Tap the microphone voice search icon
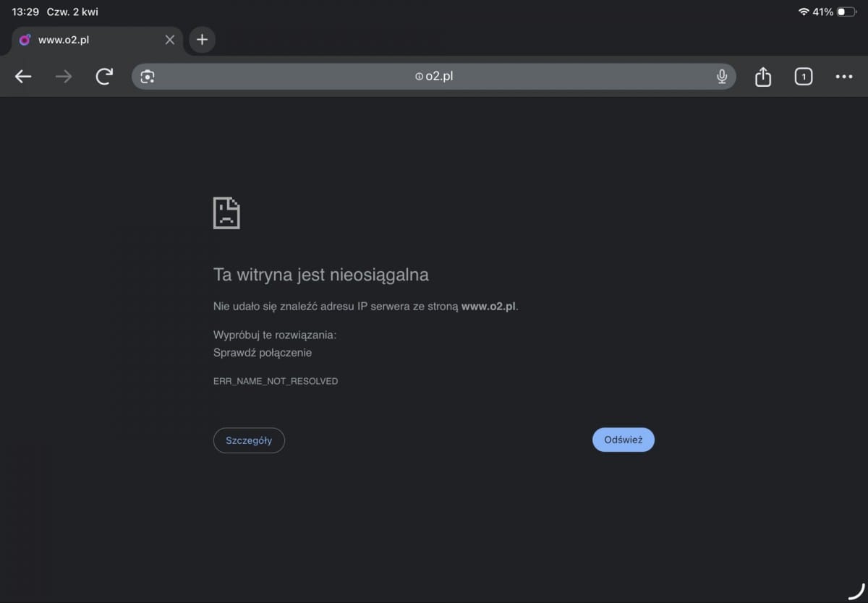 click(x=721, y=77)
